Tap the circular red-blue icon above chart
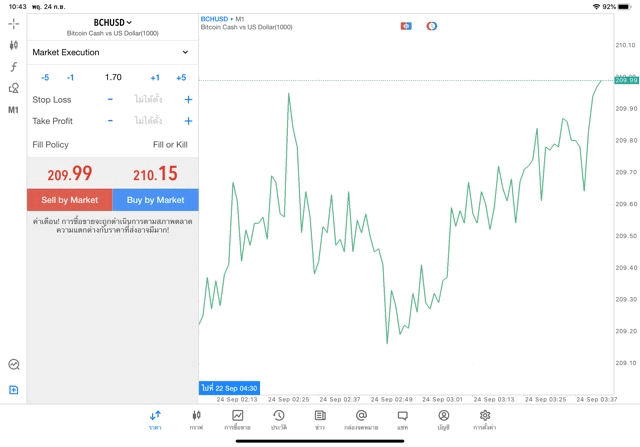The image size is (640, 447). click(432, 26)
